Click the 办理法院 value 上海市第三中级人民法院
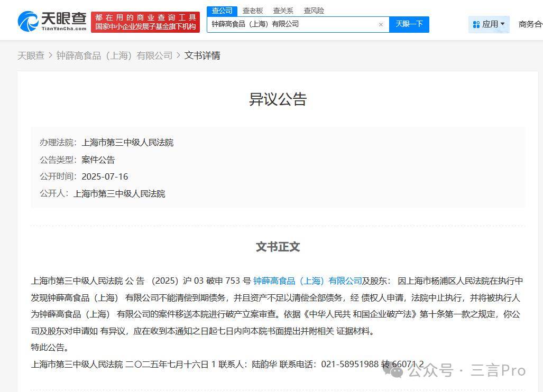 [x=127, y=143]
